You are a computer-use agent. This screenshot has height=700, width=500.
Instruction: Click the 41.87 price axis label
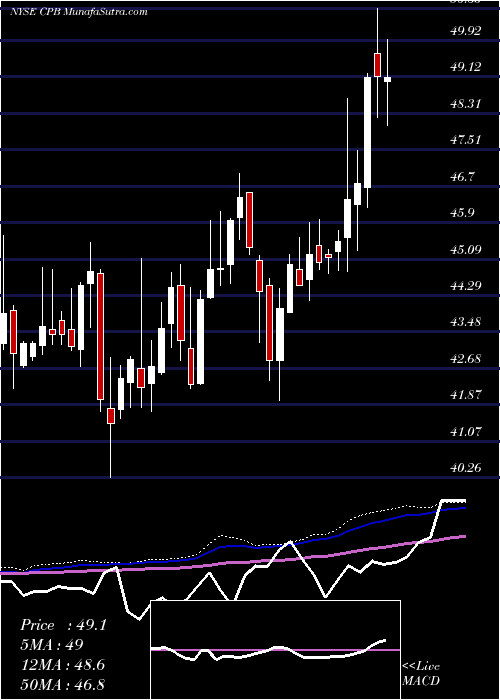(x=466, y=395)
